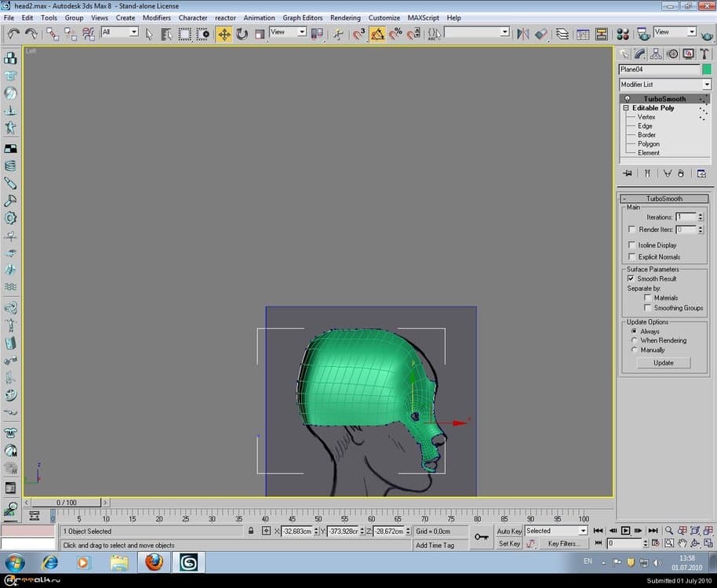Open the Modifiers menu
Viewport: 717px width, 588px height.
156,17
